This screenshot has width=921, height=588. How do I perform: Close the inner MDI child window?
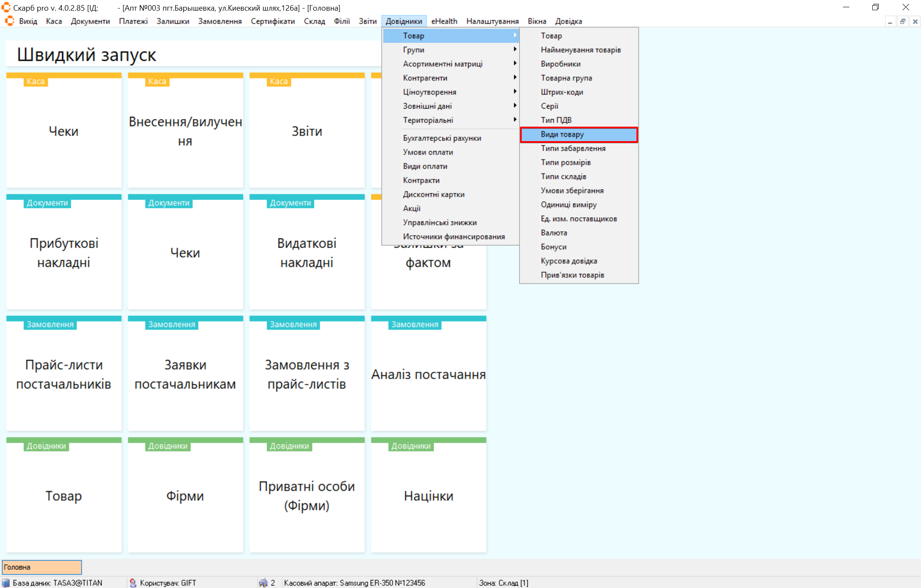pos(915,21)
